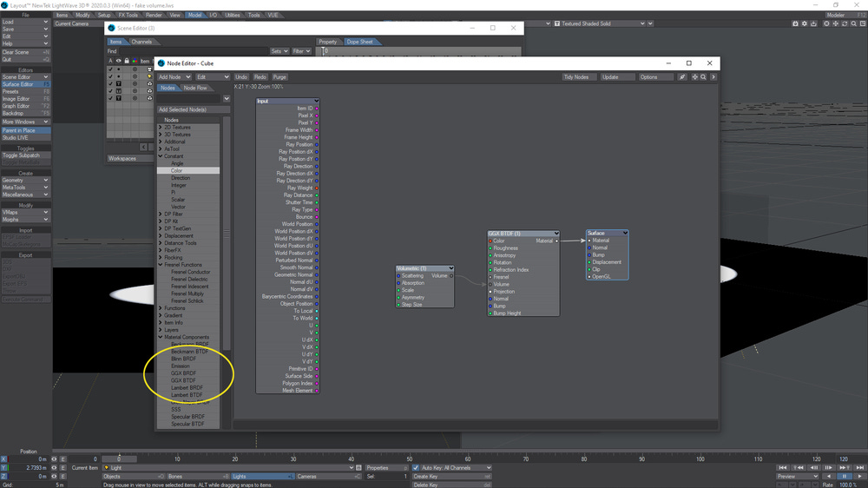Click the pan-view arrows icon in Node Editor
Viewport: 868px width, 488px height.
(694, 77)
